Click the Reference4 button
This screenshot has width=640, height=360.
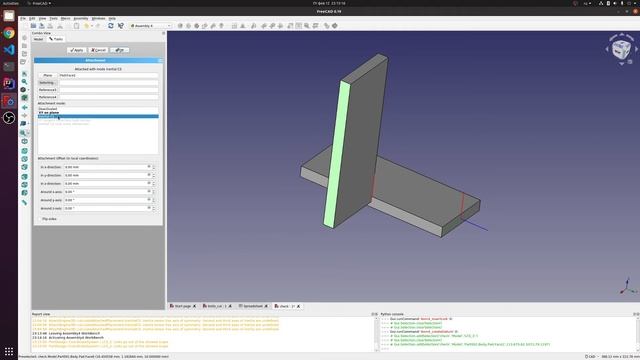click(48, 97)
